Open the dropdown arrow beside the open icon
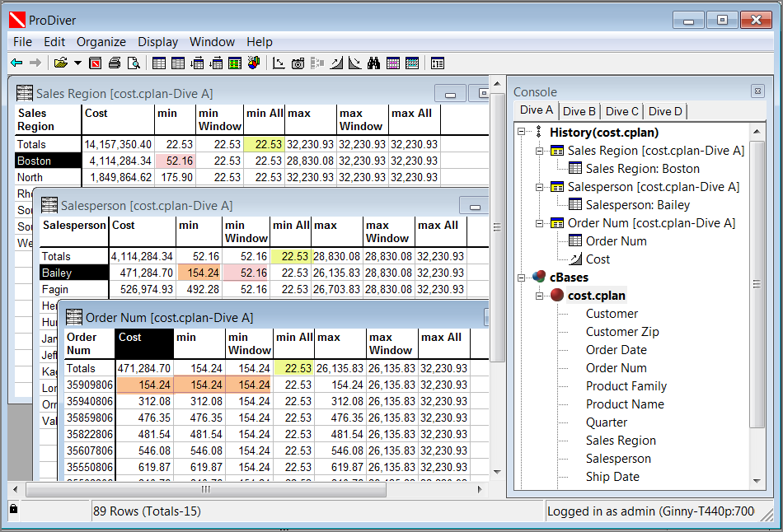Screen dimensions: 783x532 [x=77, y=63]
